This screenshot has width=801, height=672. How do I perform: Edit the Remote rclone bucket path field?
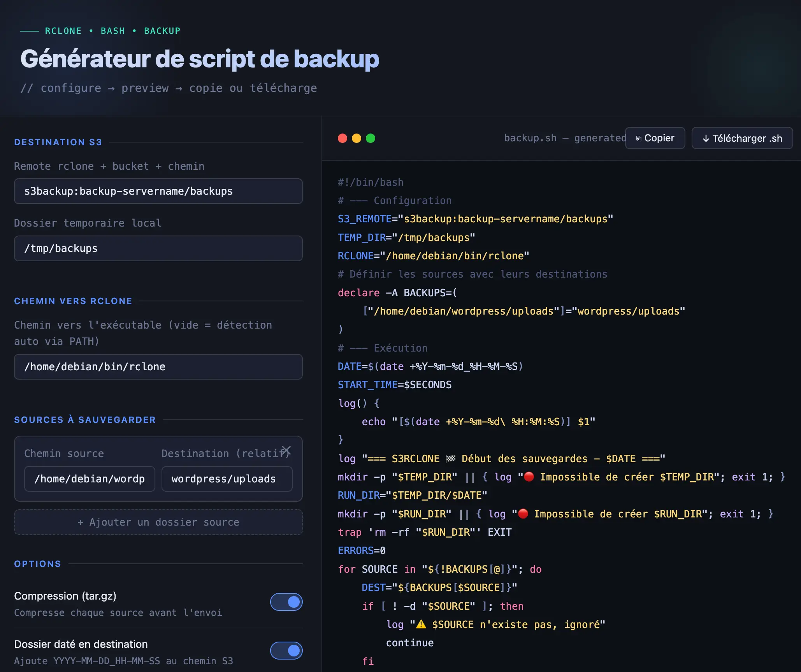(x=158, y=191)
